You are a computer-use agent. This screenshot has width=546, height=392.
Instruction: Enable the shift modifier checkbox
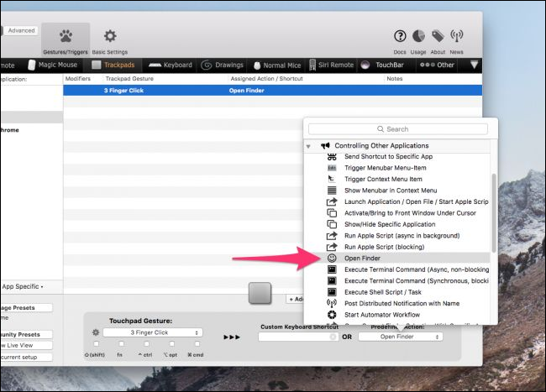pos(96,344)
